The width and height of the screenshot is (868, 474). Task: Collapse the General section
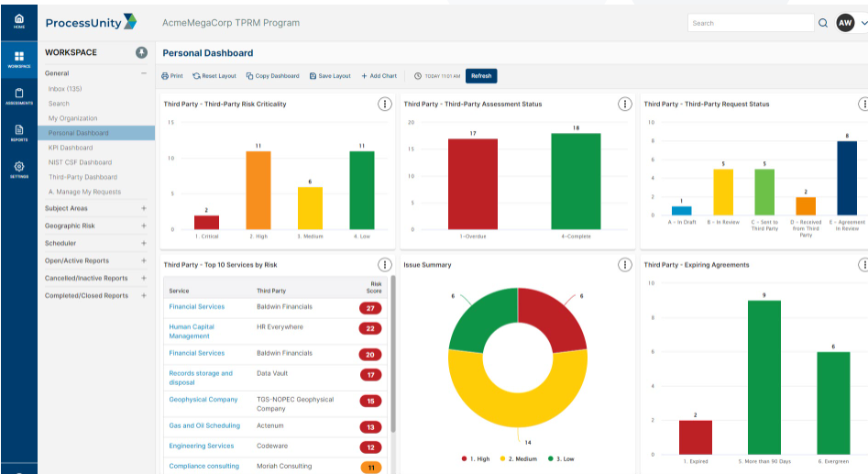[144, 73]
